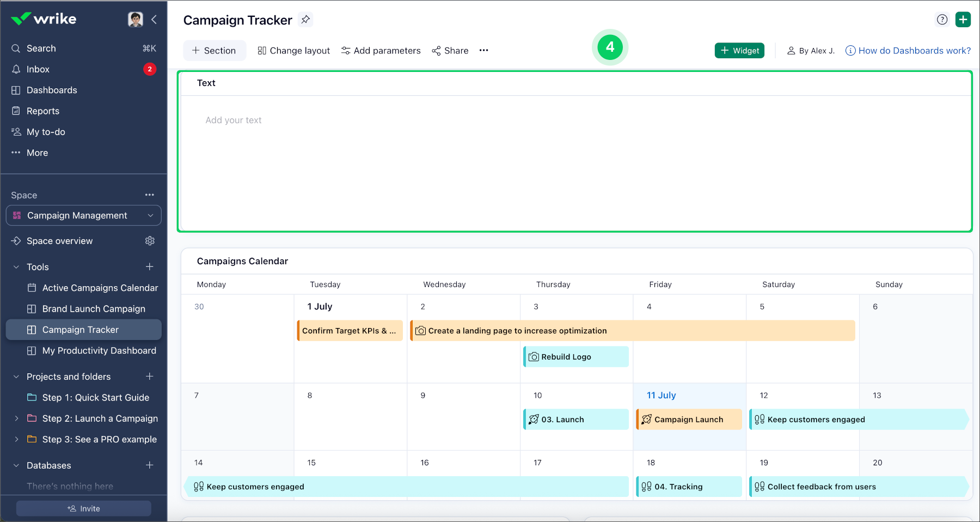The height and width of the screenshot is (522, 980).
Task: Click the green Widget button
Action: [739, 51]
